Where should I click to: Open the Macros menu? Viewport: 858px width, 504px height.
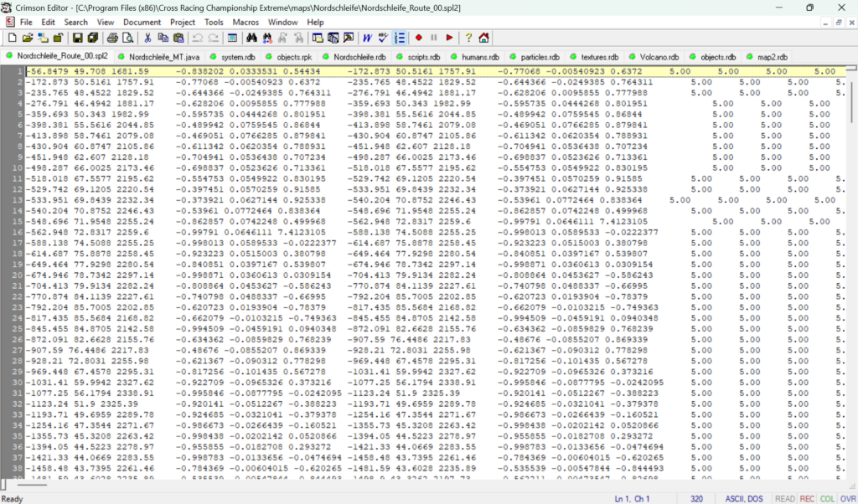click(x=246, y=23)
